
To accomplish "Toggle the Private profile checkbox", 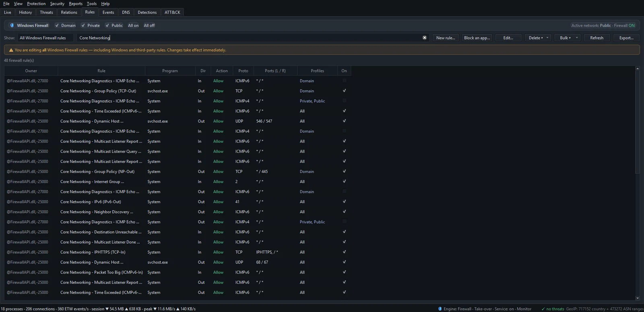I will tap(83, 25).
